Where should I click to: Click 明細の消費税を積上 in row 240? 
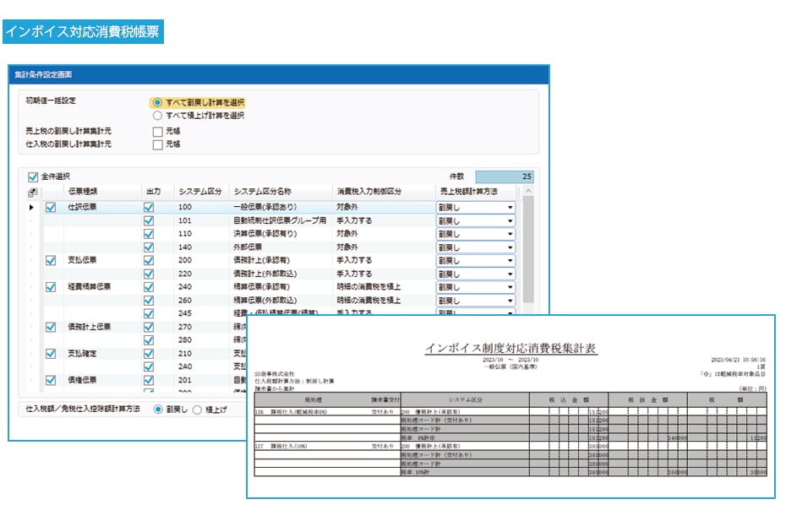click(x=368, y=287)
